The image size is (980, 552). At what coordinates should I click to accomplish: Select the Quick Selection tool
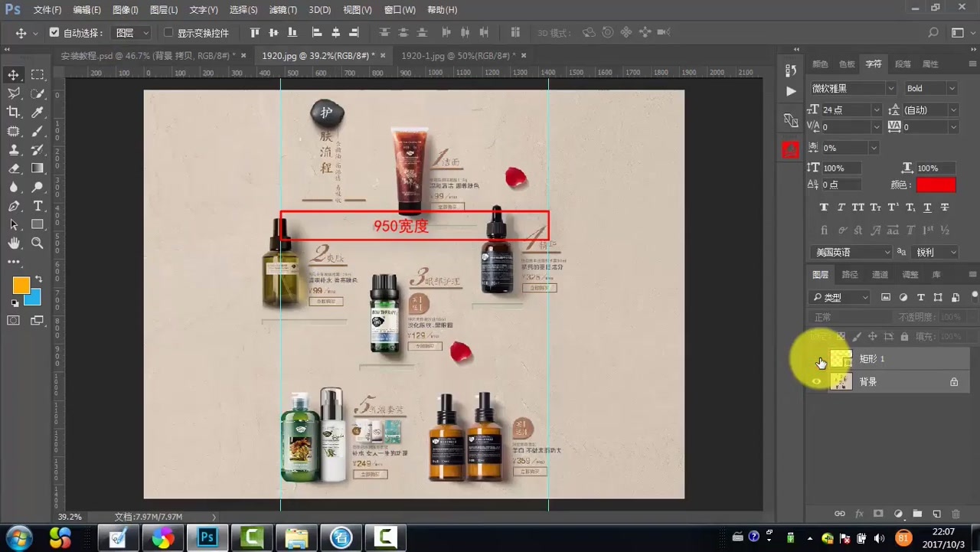tap(38, 93)
